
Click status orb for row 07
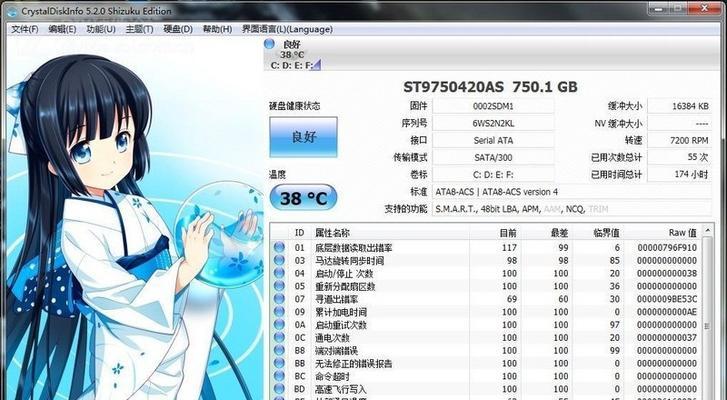click(279, 299)
